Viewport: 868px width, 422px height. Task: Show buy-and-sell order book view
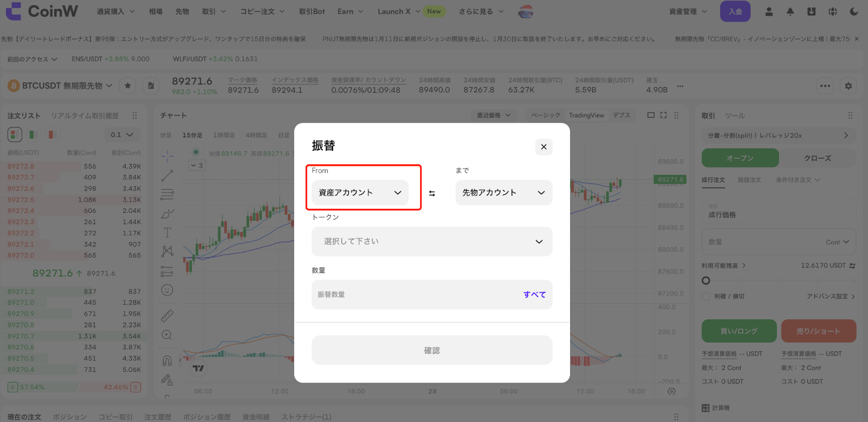[15, 134]
